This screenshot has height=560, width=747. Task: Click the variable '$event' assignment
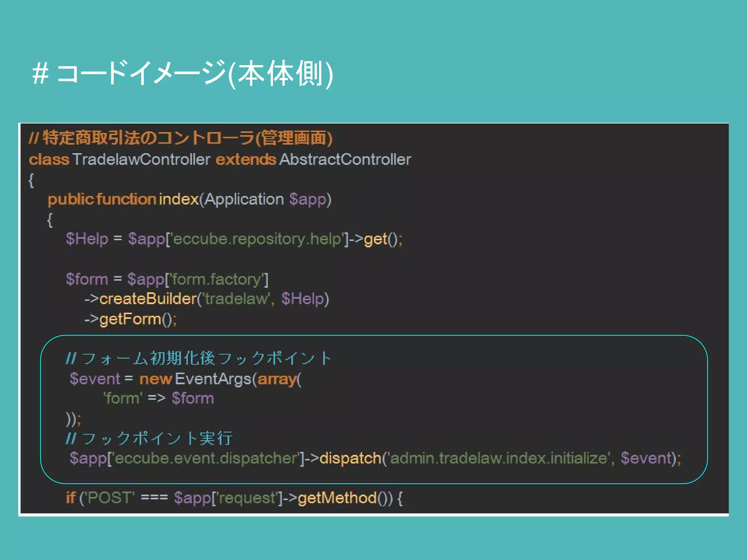point(95,379)
